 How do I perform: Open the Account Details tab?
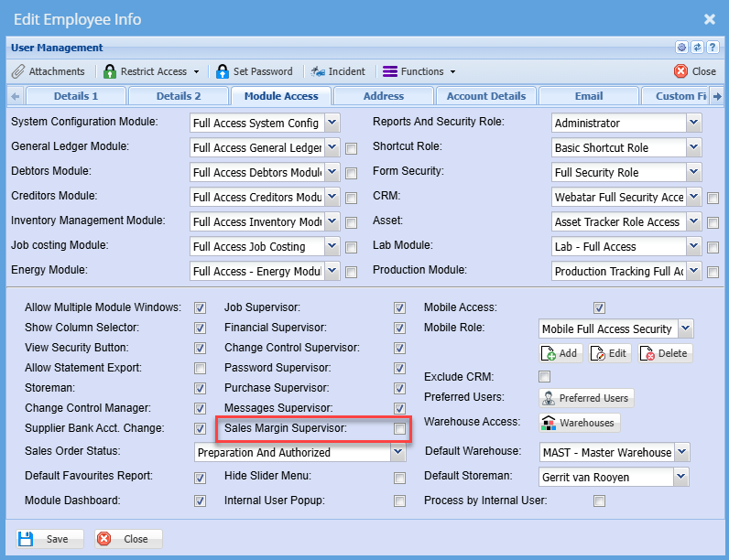tap(485, 96)
